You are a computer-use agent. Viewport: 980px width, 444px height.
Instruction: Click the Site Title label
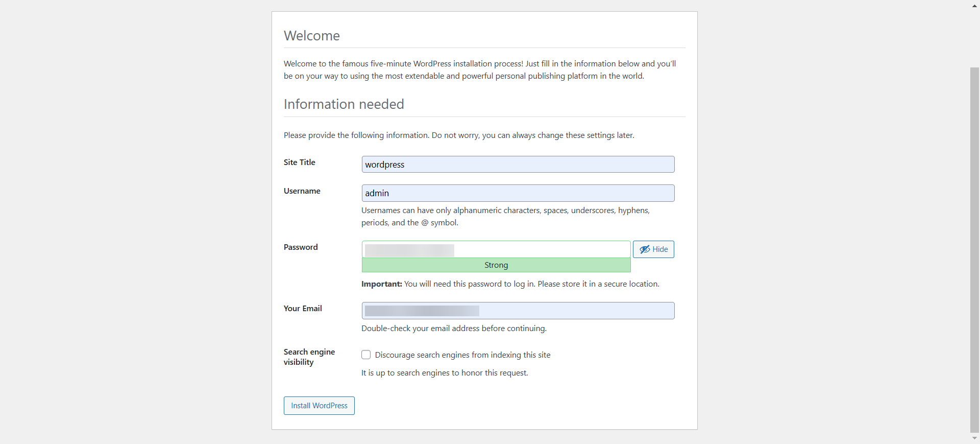[x=300, y=162]
